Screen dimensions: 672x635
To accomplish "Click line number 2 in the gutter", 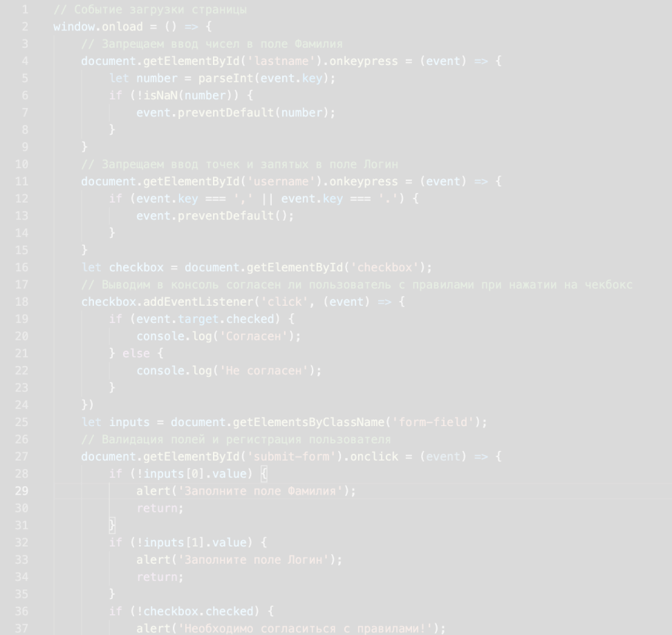I will pos(24,27).
